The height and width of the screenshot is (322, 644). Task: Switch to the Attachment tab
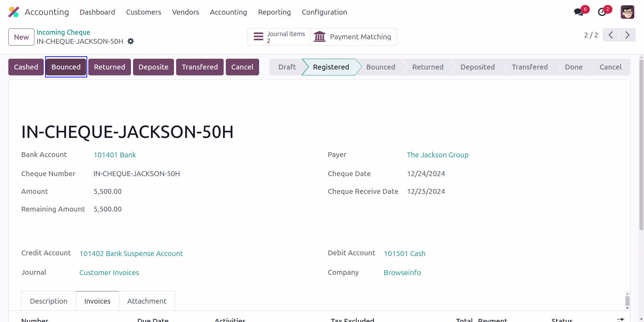[x=147, y=301]
